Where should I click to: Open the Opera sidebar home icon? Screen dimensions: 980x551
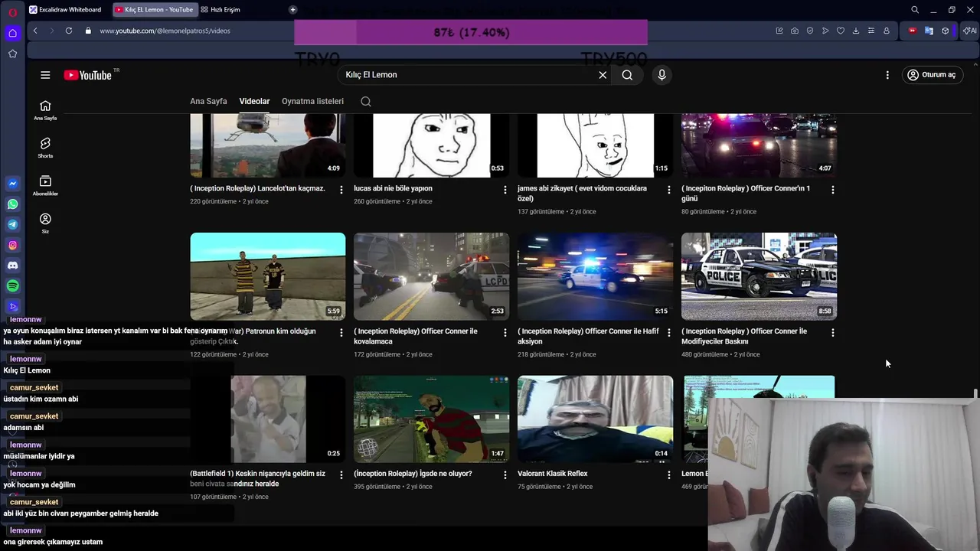(x=12, y=33)
